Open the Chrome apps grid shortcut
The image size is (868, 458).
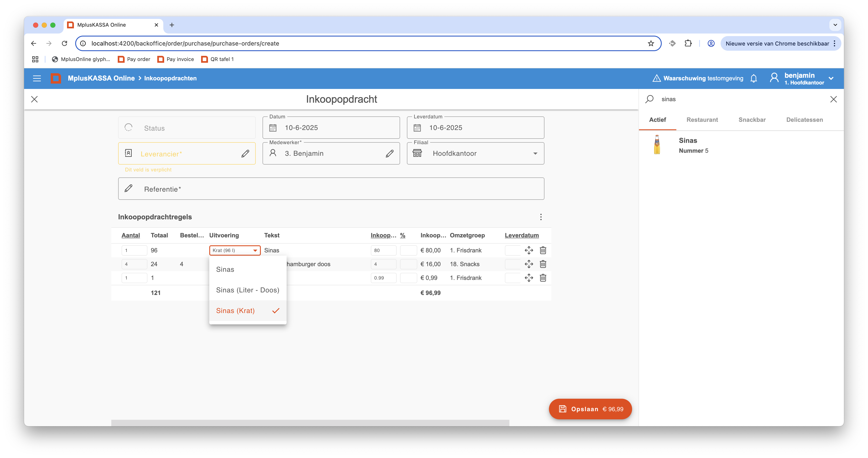point(35,59)
